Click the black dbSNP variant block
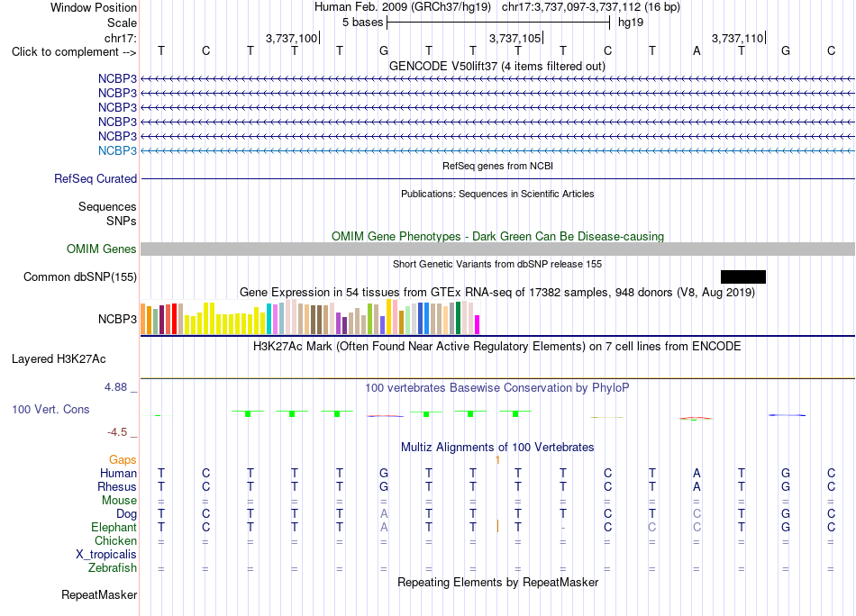Screen dimensions: 856x616 (743, 276)
